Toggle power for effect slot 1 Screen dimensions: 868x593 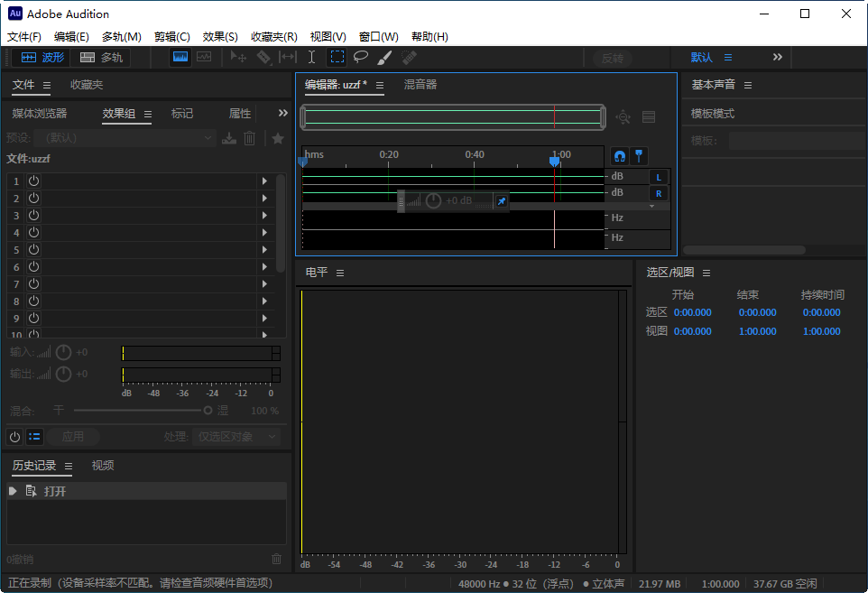tap(33, 181)
